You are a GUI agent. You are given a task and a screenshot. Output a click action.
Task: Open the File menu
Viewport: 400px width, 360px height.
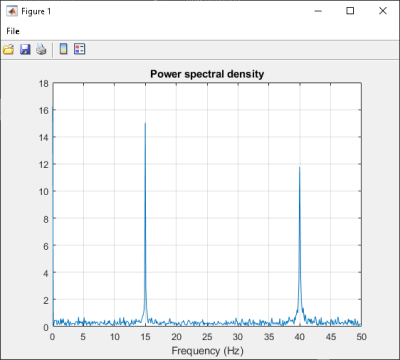[x=13, y=31]
